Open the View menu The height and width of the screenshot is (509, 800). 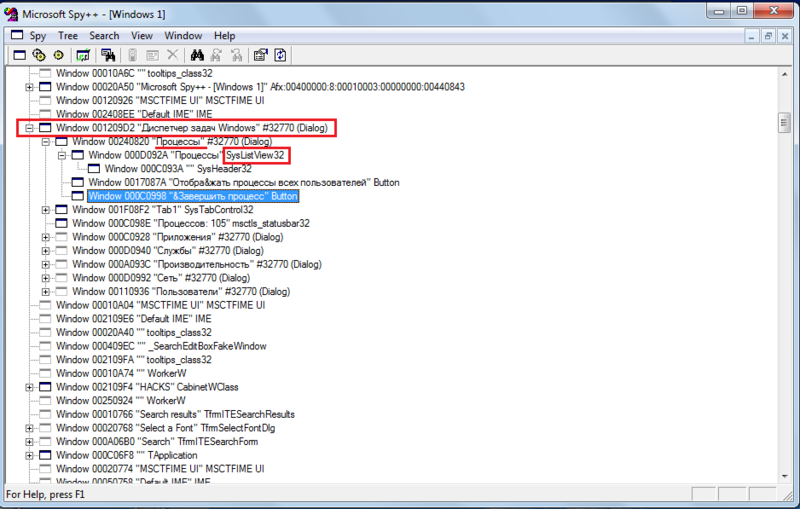click(x=142, y=36)
